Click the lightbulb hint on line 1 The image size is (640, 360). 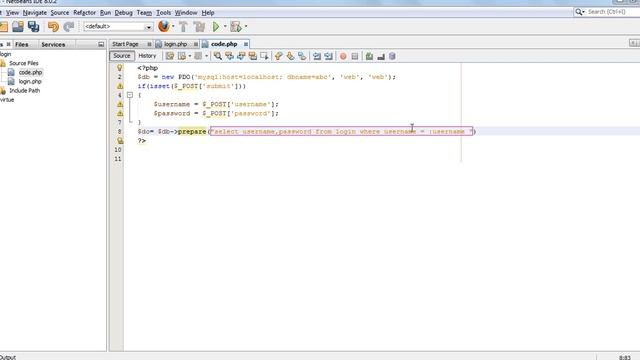point(120,68)
